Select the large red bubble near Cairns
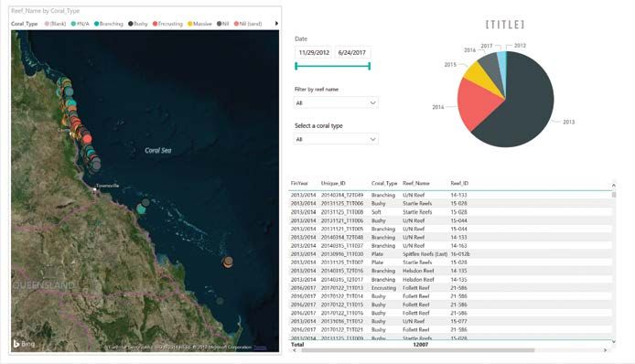Viewport: 635px width, 364px height. tap(87, 139)
